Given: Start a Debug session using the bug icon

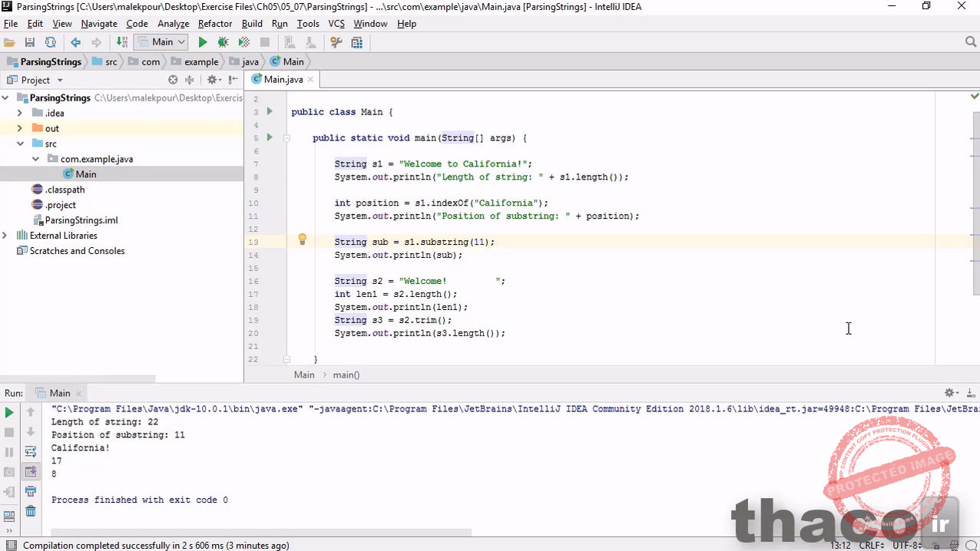Looking at the screenshot, I should 223,42.
